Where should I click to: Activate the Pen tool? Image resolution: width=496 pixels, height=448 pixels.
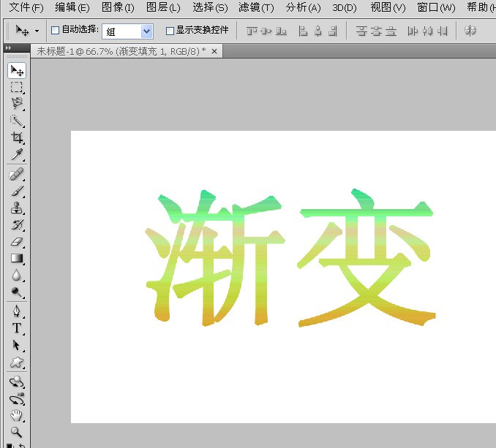coord(17,311)
